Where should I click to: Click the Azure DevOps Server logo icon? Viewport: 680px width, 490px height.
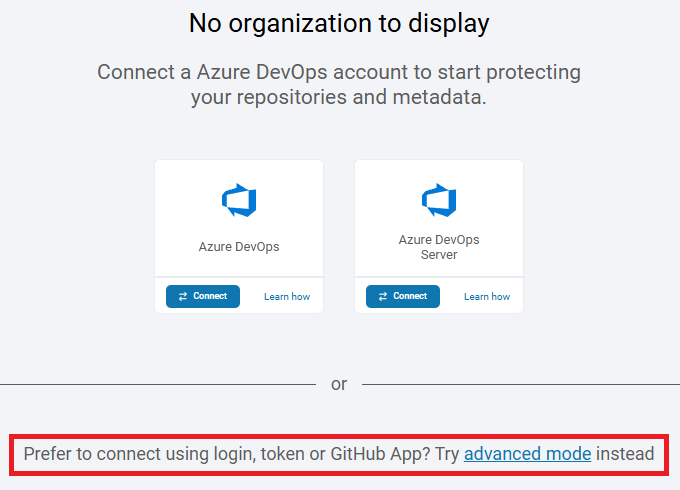tap(439, 200)
